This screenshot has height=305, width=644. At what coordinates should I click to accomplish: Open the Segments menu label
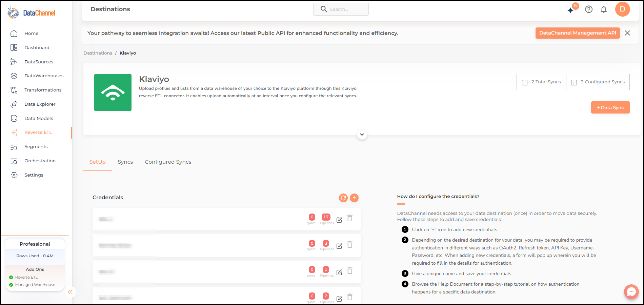pos(36,147)
